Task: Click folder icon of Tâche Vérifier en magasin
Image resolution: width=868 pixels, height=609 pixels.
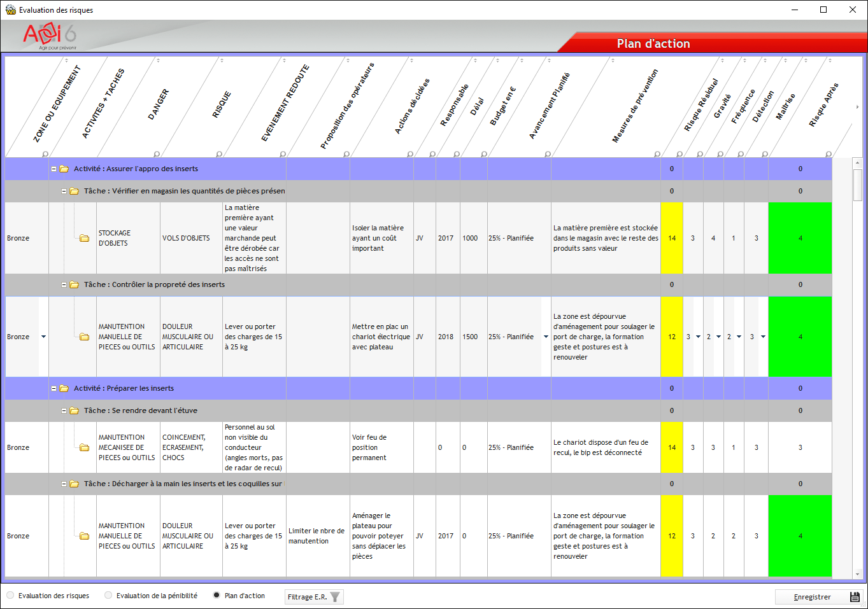Action: 75,192
